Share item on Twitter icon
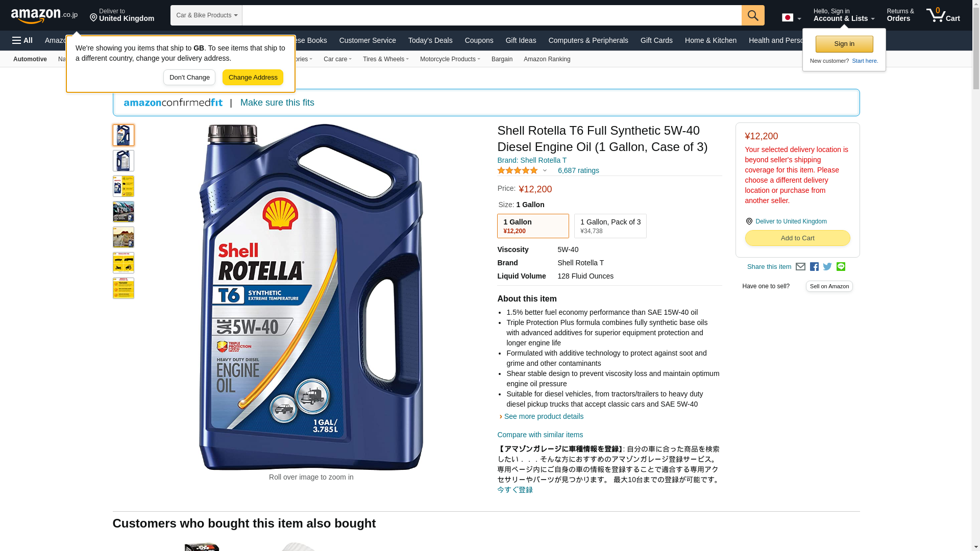The height and width of the screenshot is (551, 980). pyautogui.click(x=827, y=267)
